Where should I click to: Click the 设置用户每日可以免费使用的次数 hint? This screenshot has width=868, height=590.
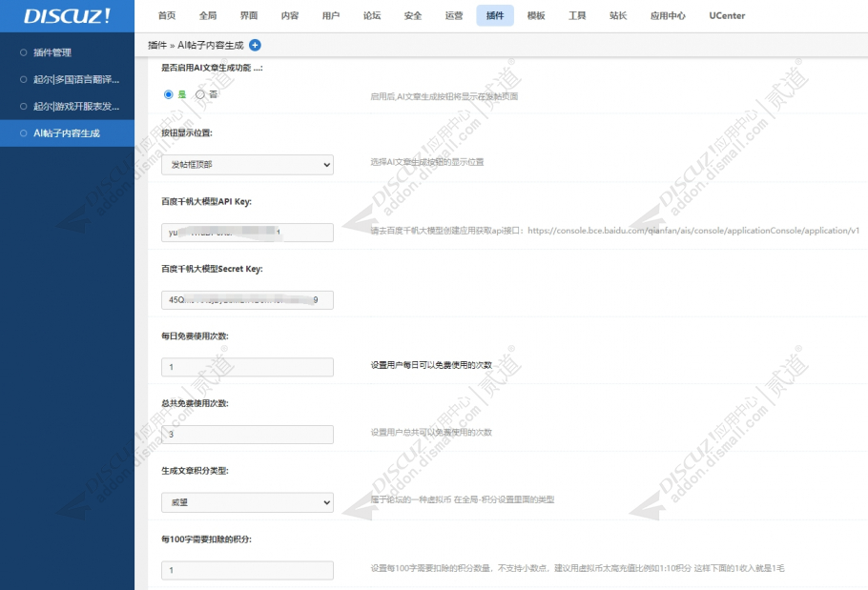pyautogui.click(x=431, y=365)
